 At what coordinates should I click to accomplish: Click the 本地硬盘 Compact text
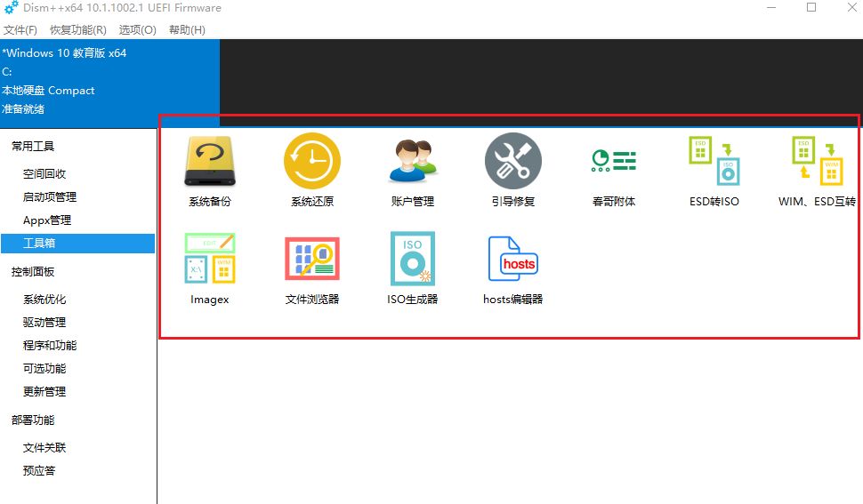(48, 90)
